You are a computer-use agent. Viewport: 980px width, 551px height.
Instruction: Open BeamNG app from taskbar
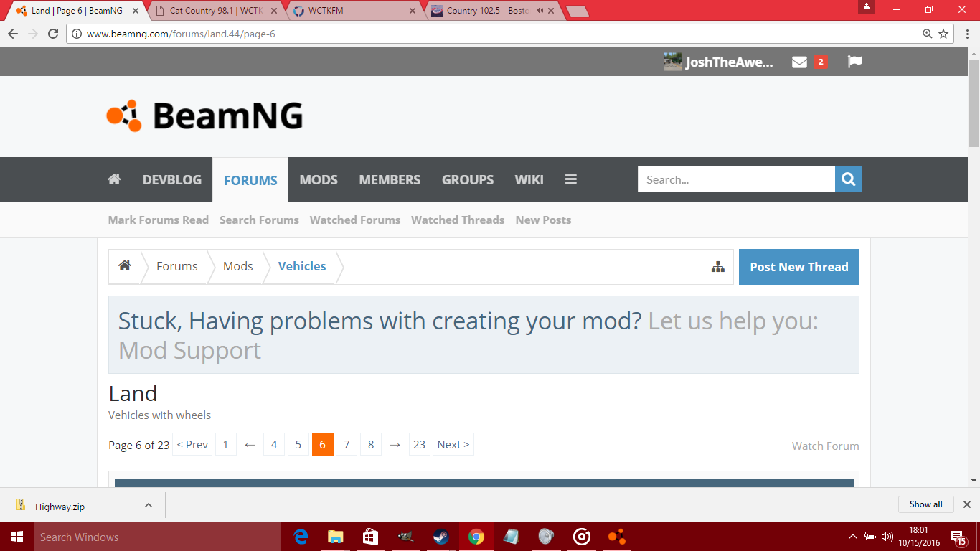tap(616, 537)
